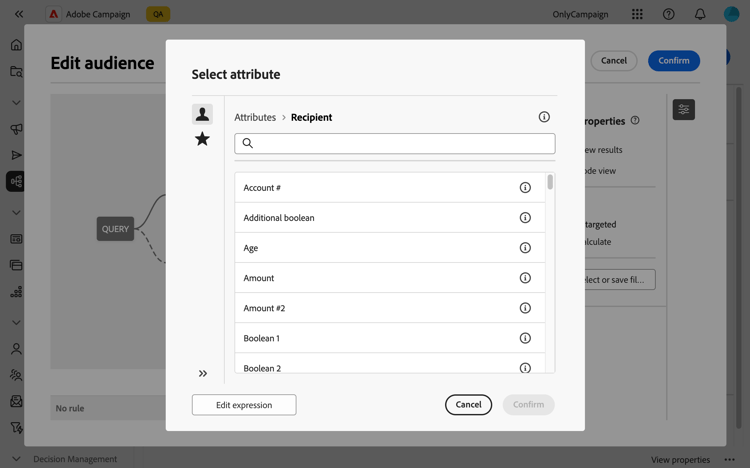Click Confirm in Edit audience header

coord(674,61)
